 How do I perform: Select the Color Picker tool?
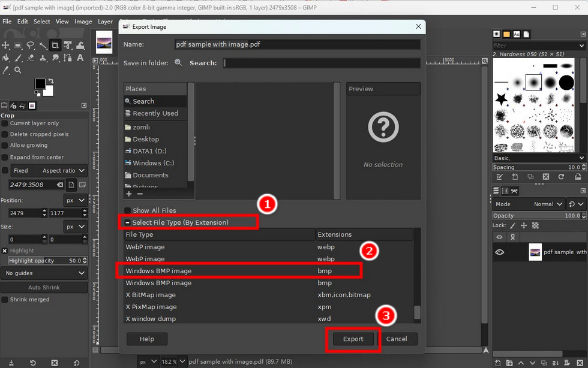(6, 70)
